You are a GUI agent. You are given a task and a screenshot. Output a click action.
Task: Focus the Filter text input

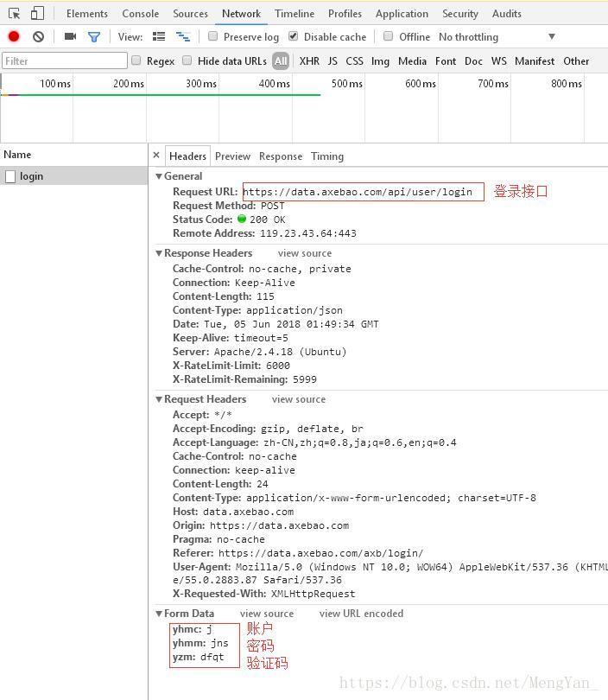click(65, 60)
